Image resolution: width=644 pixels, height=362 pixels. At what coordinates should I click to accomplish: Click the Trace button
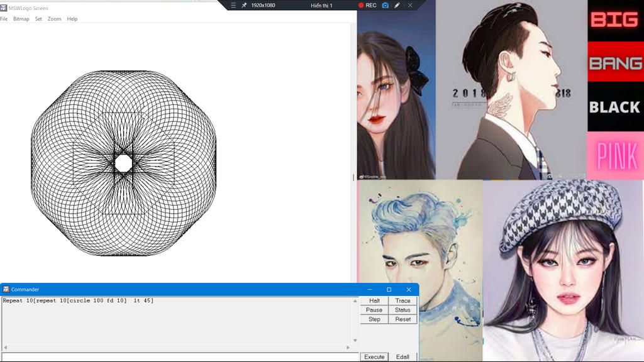pos(402,300)
